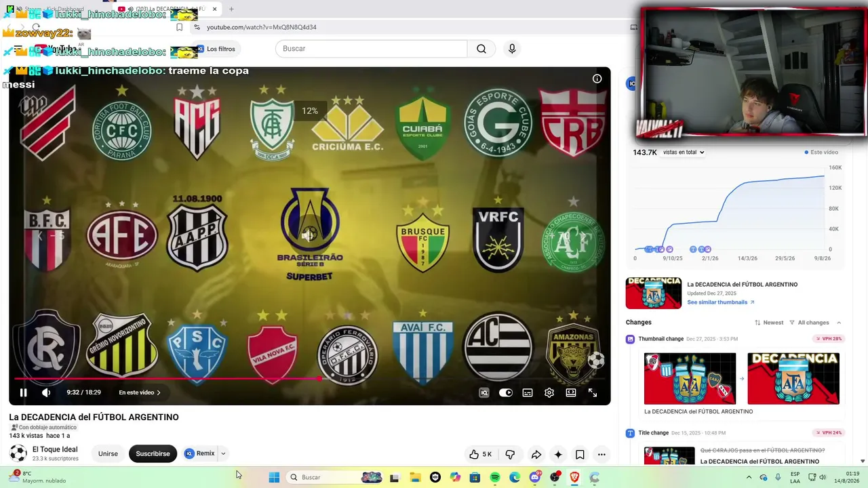Open Spotify from the taskbar
Screen dimensions: 868x488
point(495,477)
